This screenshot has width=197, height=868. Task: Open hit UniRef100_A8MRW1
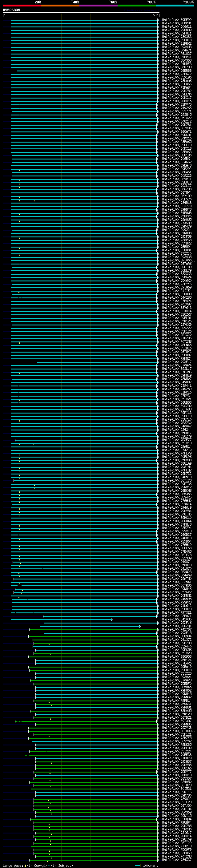176,23
